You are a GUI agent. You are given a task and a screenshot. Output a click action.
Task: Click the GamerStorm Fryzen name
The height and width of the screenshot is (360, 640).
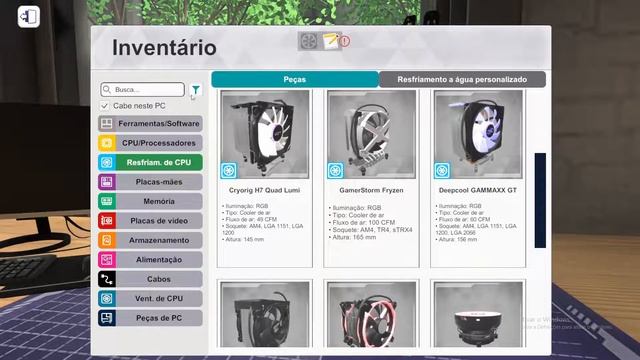click(x=371, y=190)
